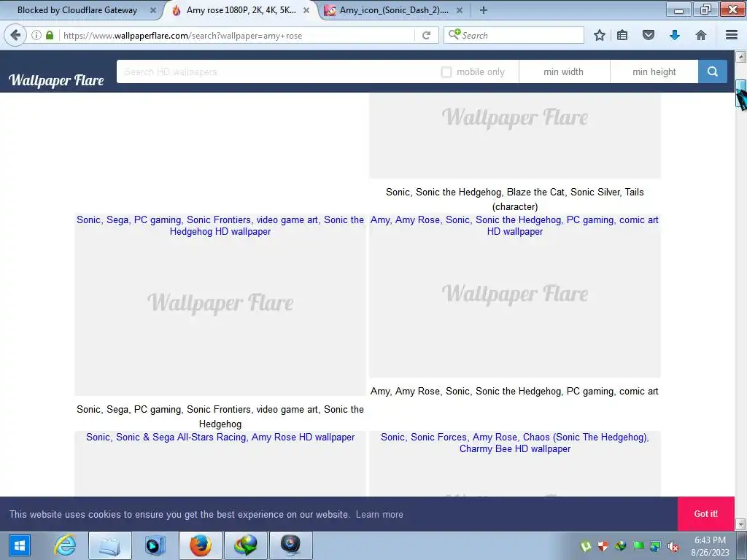Screen dimensions: 747x560
Task: Click the network tray icon
Action: (x=656, y=546)
